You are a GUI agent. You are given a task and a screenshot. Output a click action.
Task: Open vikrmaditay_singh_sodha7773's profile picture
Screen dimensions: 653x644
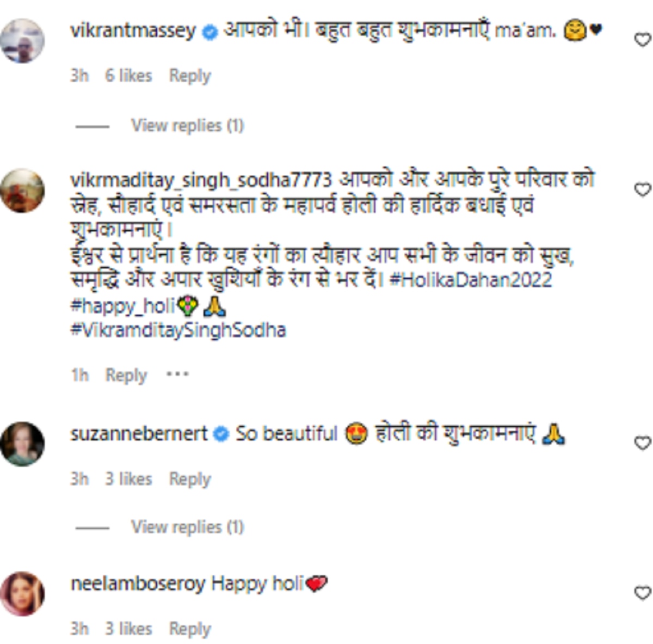[22, 191]
